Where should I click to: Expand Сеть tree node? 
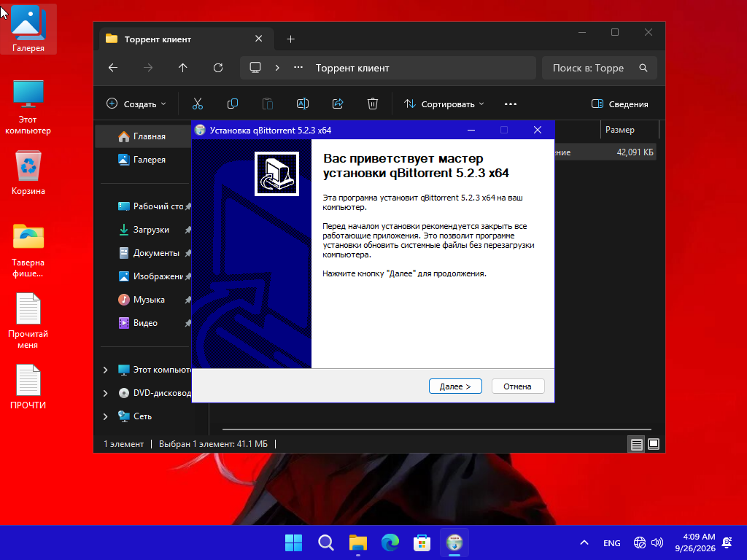(x=105, y=416)
